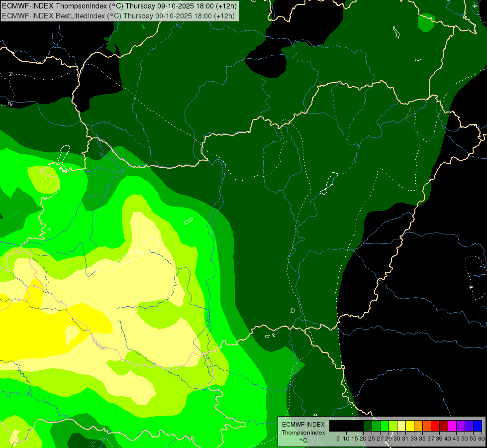487x448 pixels.
Task: Select the purple 45-50 legend swatch
Action: point(461,426)
